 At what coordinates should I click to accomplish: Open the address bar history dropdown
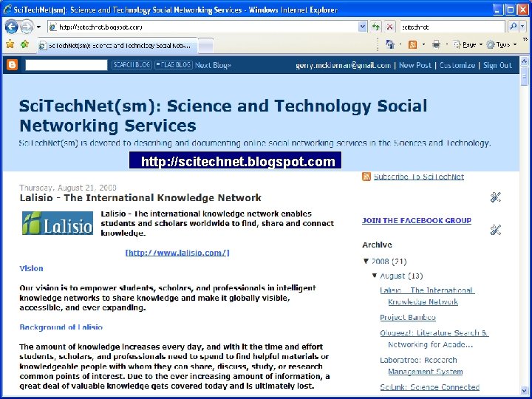tap(362, 27)
